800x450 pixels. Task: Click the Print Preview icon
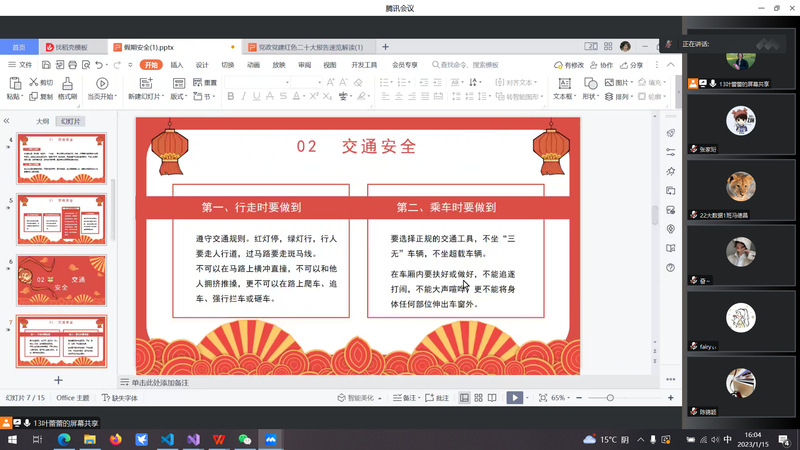(86, 65)
